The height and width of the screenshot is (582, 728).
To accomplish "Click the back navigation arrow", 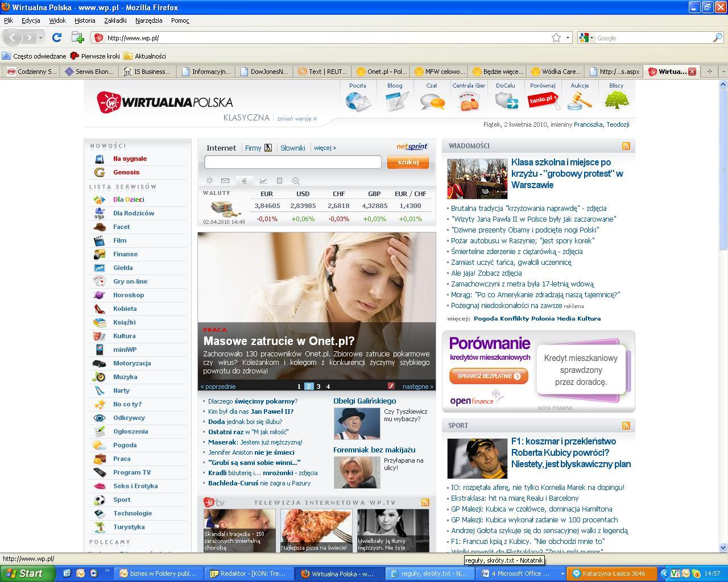I will click(13, 38).
